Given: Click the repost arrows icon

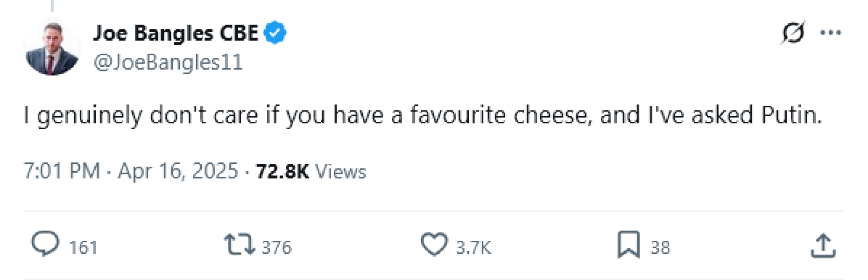Looking at the screenshot, I should click(x=239, y=245).
